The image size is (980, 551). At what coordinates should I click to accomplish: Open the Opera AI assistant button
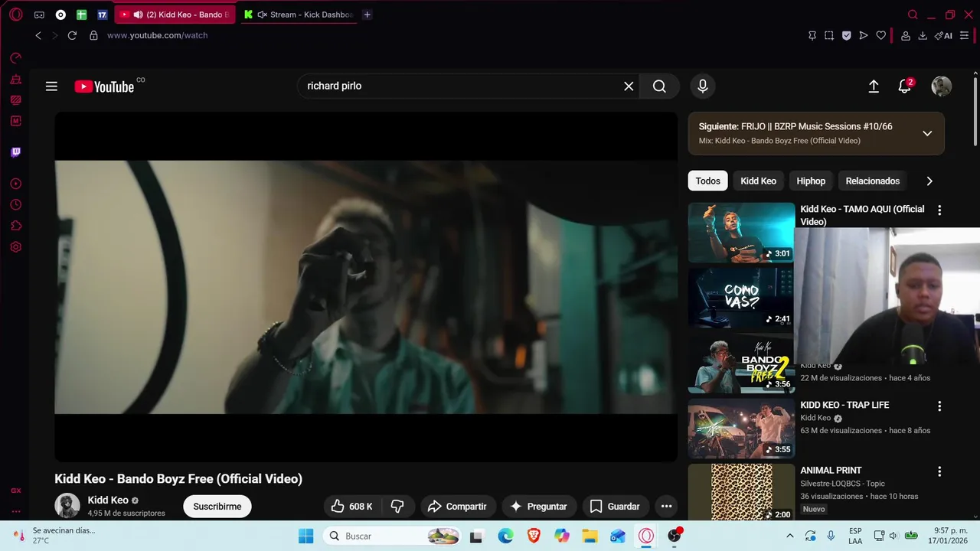point(943,35)
